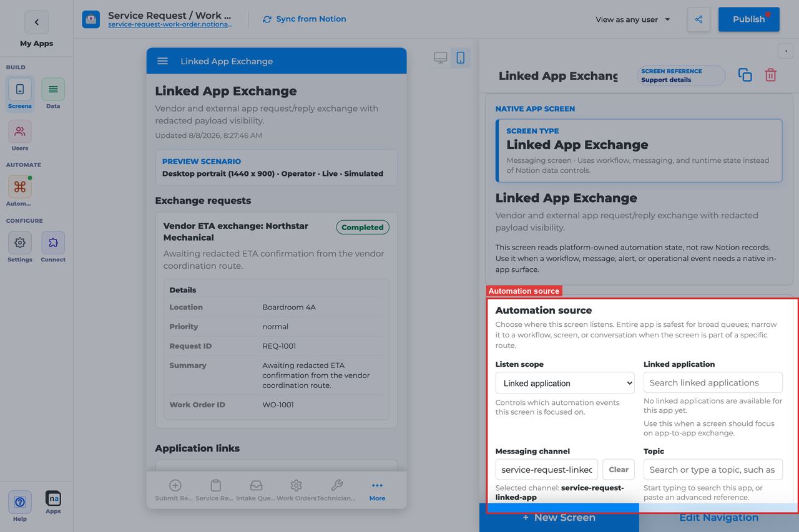Open the Automations section

[20, 191]
